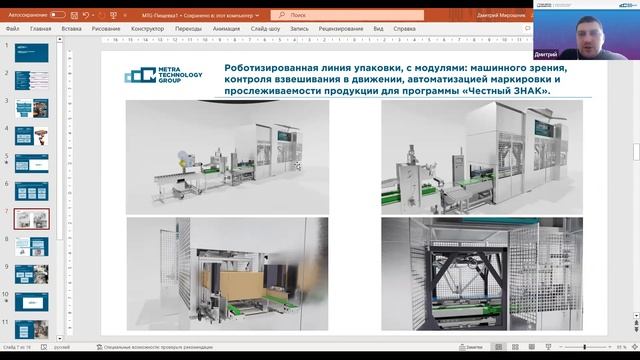Switch to the Вставка tab
This screenshot has width=640, height=360.
(x=71, y=29)
